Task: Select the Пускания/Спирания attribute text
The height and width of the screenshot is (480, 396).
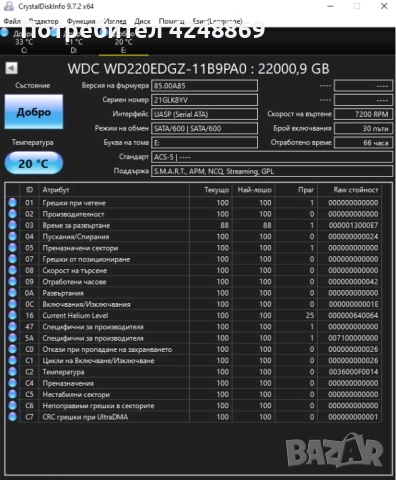Action: [x=76, y=237]
